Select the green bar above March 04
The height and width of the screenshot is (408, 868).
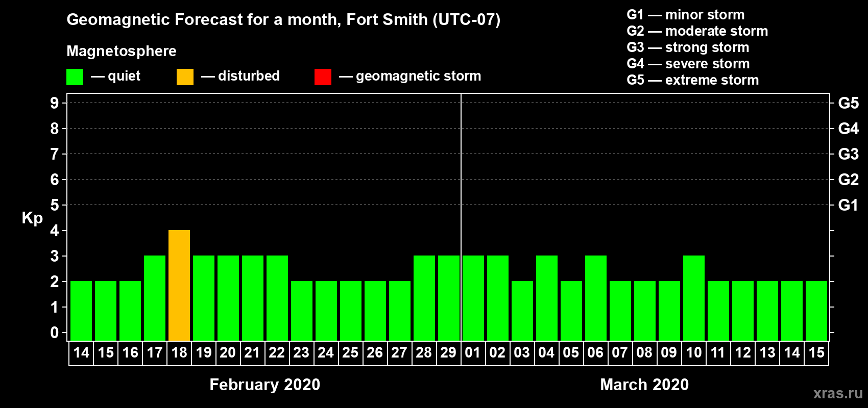tap(547, 298)
